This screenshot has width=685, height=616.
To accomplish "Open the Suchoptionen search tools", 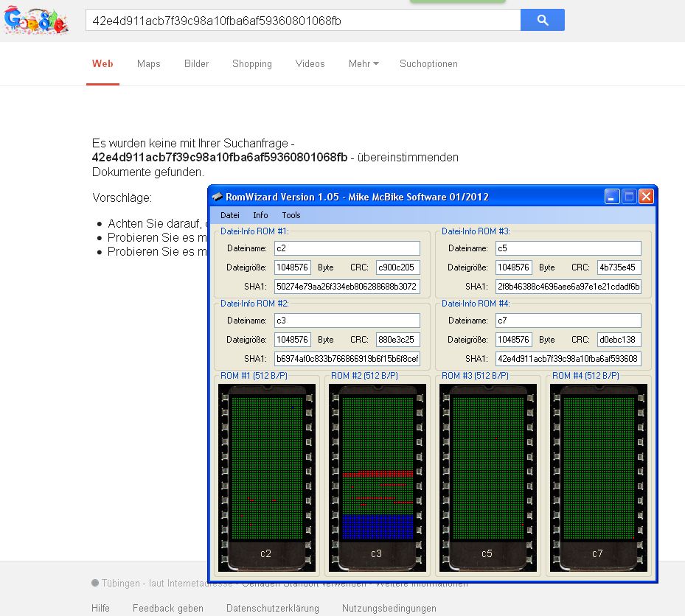I will point(428,64).
